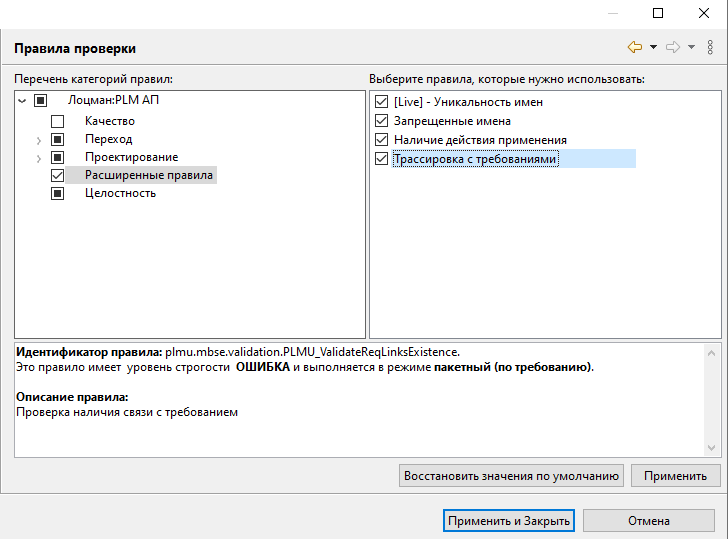Image resolution: width=728 pixels, height=539 pixels.
Task: Expand the Переход category node
Action: point(39,139)
